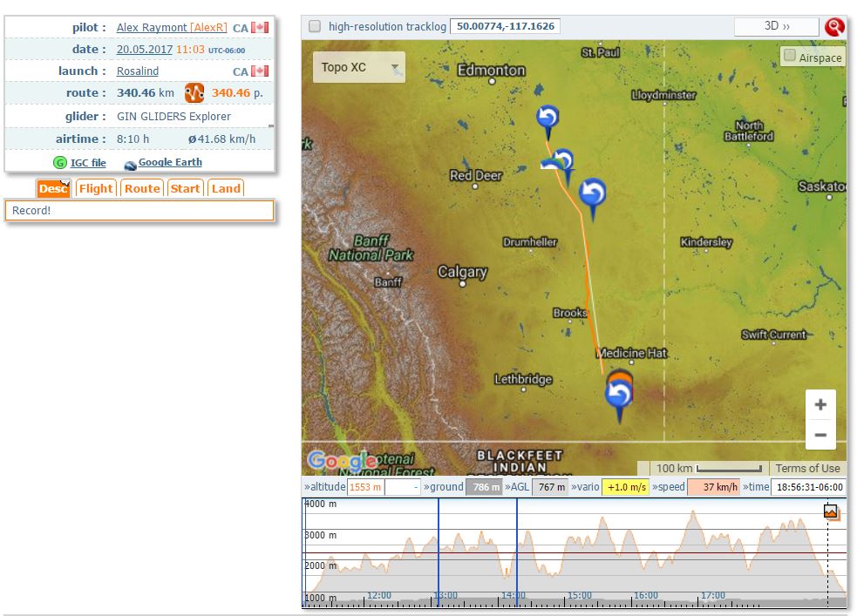Image resolution: width=857 pixels, height=616 pixels.
Task: Open the Land tab
Action: point(226,188)
